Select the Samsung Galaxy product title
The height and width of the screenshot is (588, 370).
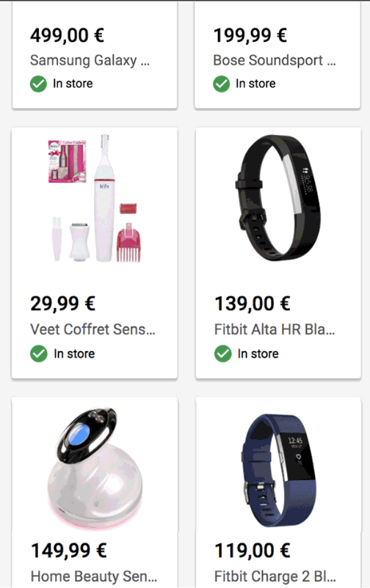[x=90, y=60]
